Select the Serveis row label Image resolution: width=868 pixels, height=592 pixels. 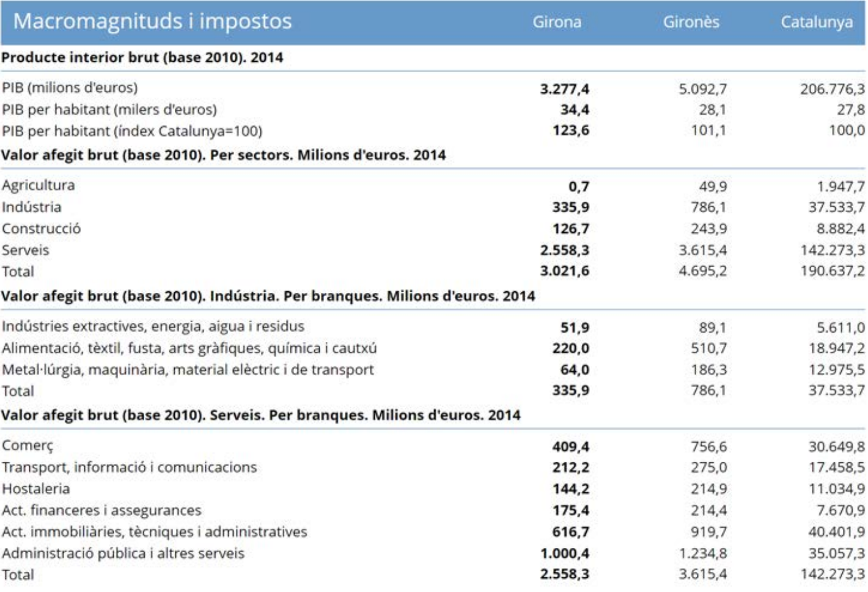(x=26, y=250)
